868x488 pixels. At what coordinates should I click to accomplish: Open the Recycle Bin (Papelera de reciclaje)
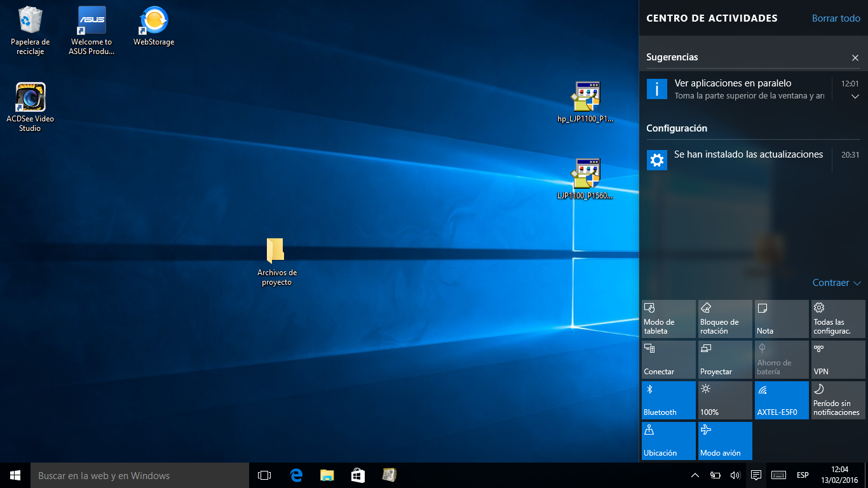pyautogui.click(x=30, y=20)
